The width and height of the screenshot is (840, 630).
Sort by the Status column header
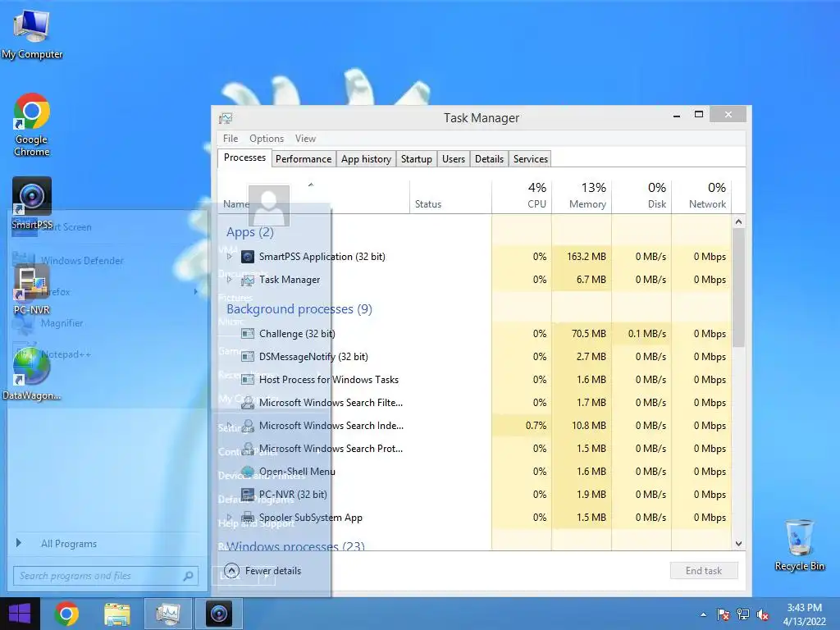(x=451, y=196)
